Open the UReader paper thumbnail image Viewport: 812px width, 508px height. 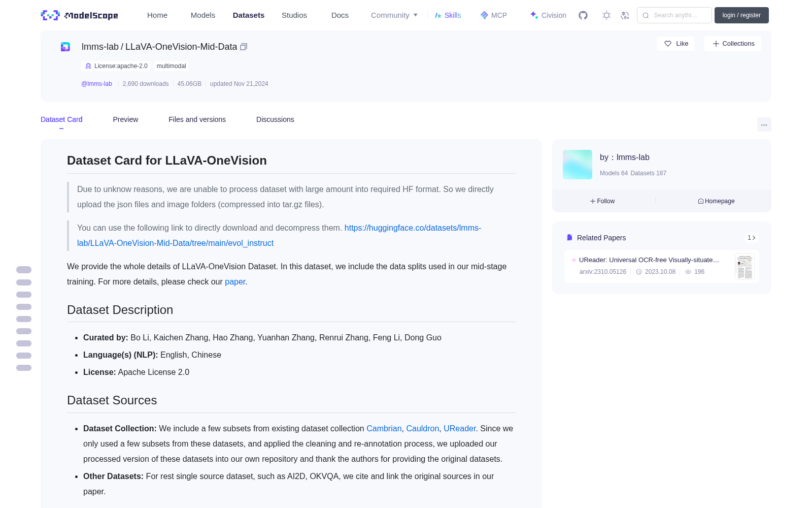745,266
